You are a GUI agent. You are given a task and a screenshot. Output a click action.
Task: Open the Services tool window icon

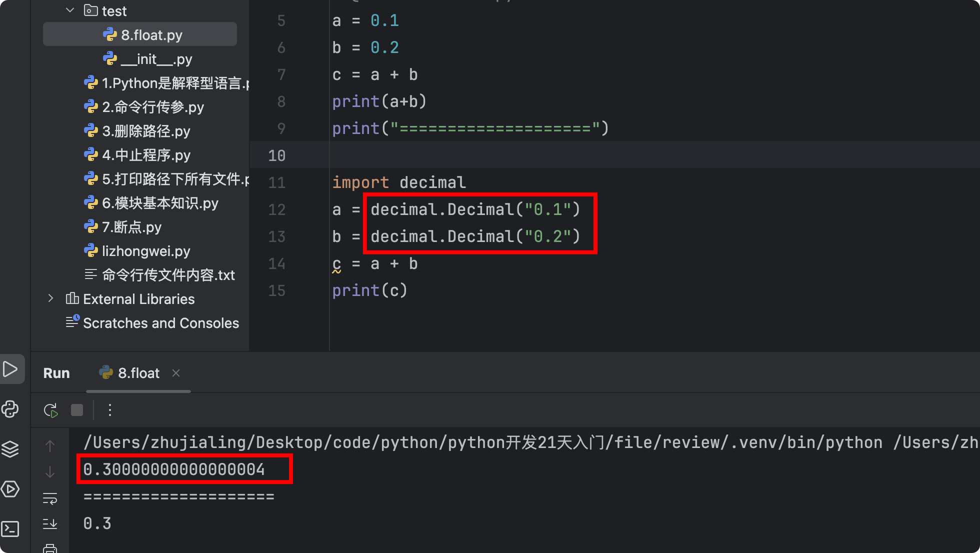tap(11, 489)
